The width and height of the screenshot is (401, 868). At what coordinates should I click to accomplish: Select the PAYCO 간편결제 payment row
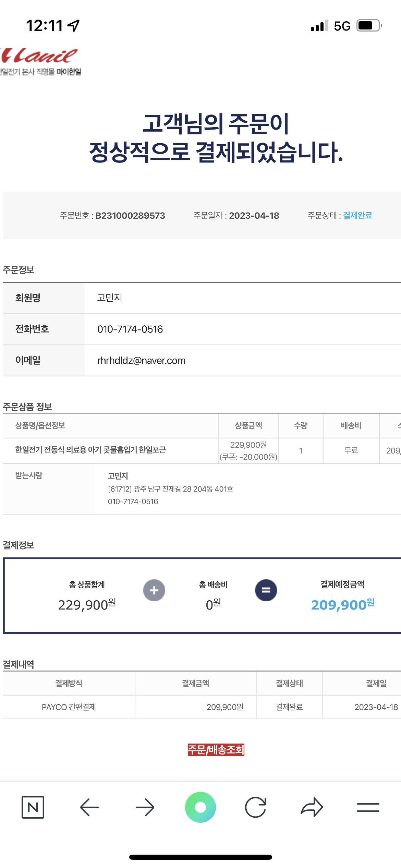(x=202, y=707)
